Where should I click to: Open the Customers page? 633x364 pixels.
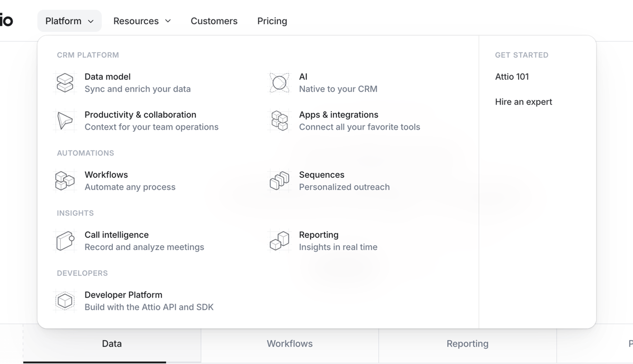[214, 21]
